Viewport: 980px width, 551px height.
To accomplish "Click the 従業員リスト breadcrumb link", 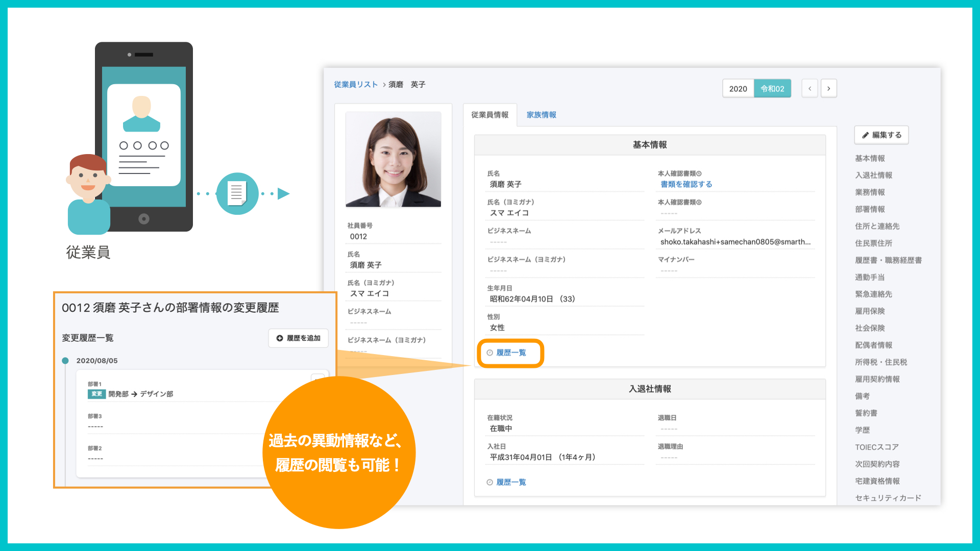I will click(356, 84).
